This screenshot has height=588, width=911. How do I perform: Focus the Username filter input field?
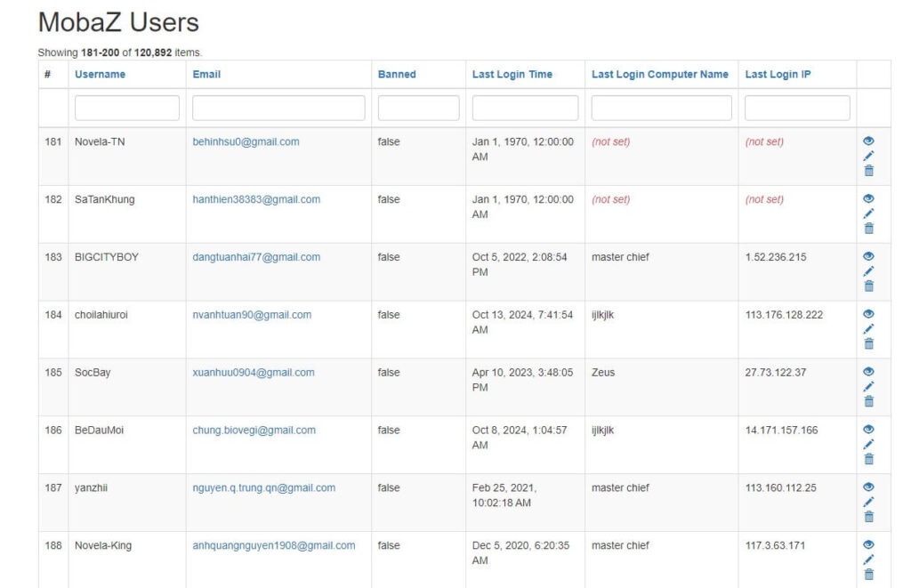click(127, 109)
